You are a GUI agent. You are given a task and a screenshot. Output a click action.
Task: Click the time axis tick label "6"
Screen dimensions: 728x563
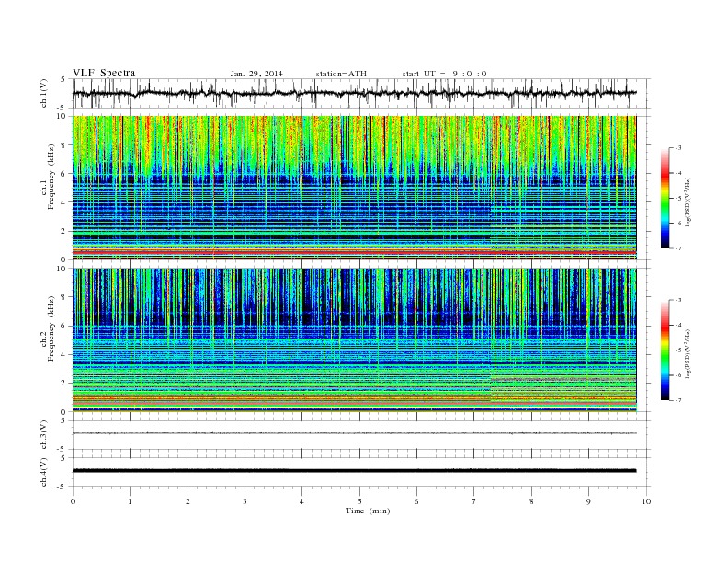(416, 501)
